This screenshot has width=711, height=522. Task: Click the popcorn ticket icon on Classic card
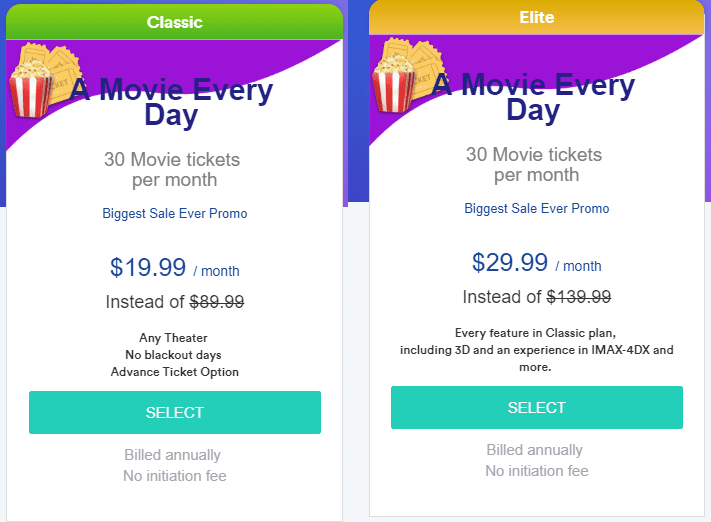coord(44,80)
